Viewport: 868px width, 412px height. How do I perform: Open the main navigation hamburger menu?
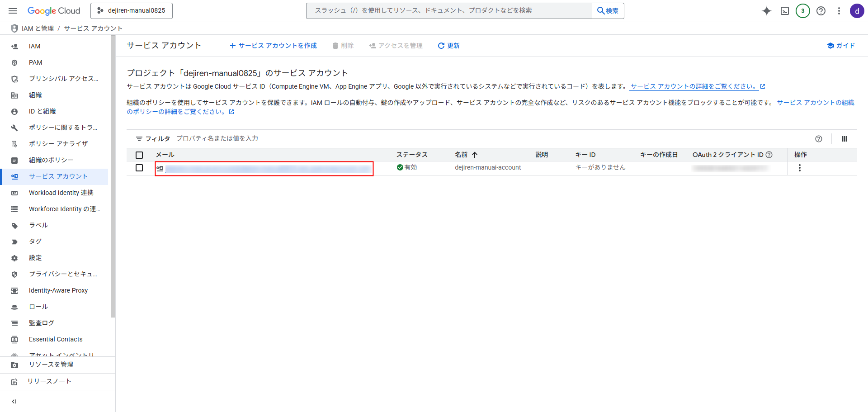(x=13, y=11)
